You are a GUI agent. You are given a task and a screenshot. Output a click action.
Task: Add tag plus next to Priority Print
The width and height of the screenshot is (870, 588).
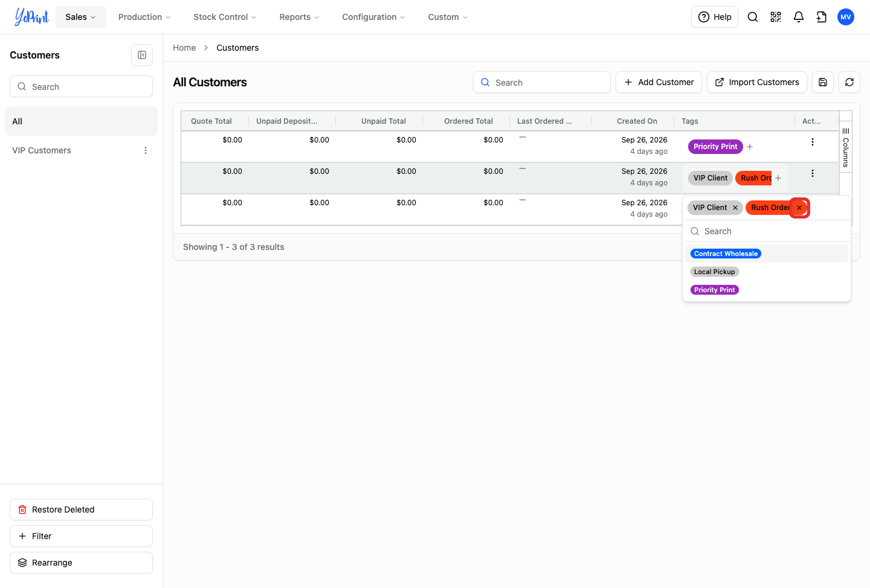(750, 147)
